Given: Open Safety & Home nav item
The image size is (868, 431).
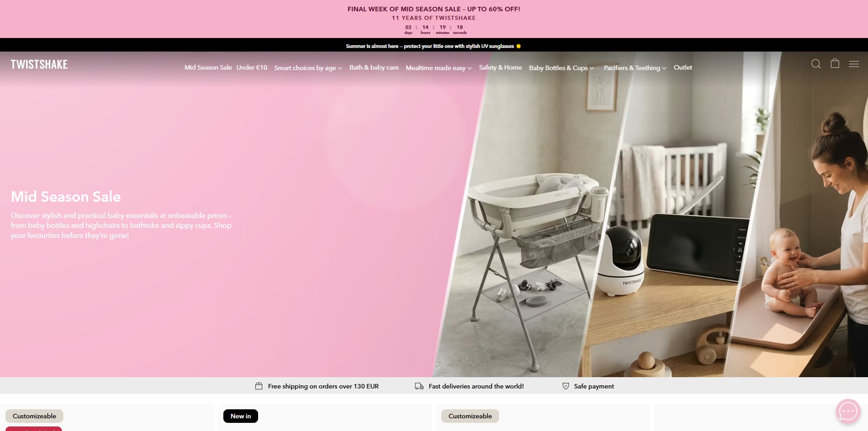Looking at the screenshot, I should 500,67.
